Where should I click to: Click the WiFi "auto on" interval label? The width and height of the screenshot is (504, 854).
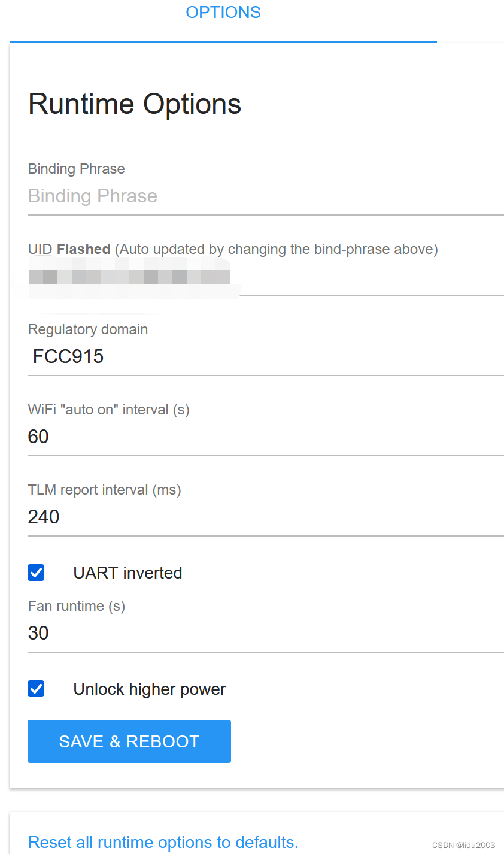(108, 410)
